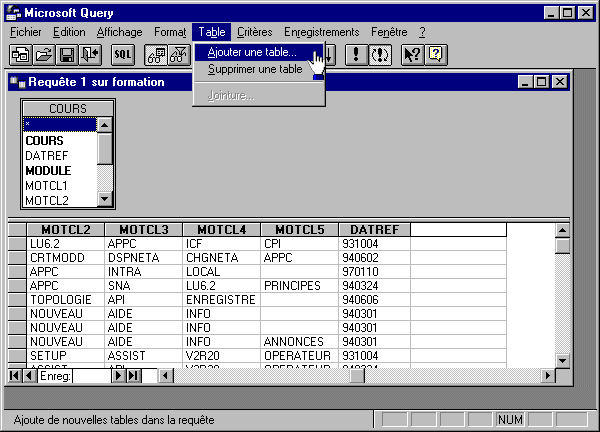
Task: Click the MOTCL4 column header
Action: tap(222, 230)
